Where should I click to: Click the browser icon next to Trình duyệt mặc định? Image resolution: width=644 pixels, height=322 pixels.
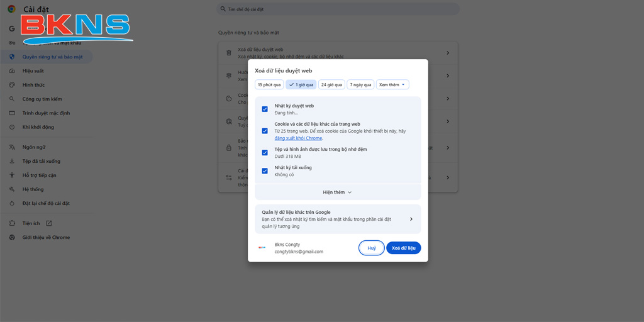pos(12,113)
